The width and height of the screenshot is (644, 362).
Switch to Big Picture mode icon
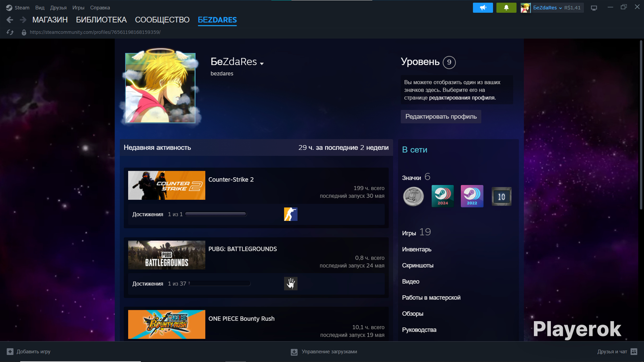[594, 8]
